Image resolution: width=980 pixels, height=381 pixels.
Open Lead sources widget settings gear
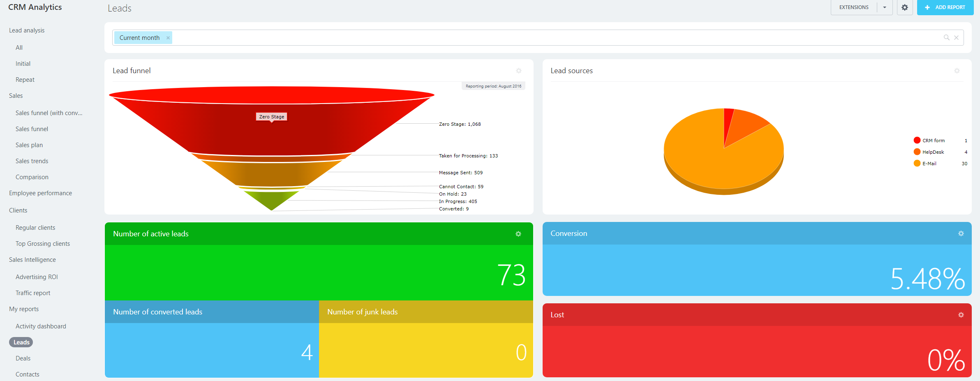pos(957,71)
